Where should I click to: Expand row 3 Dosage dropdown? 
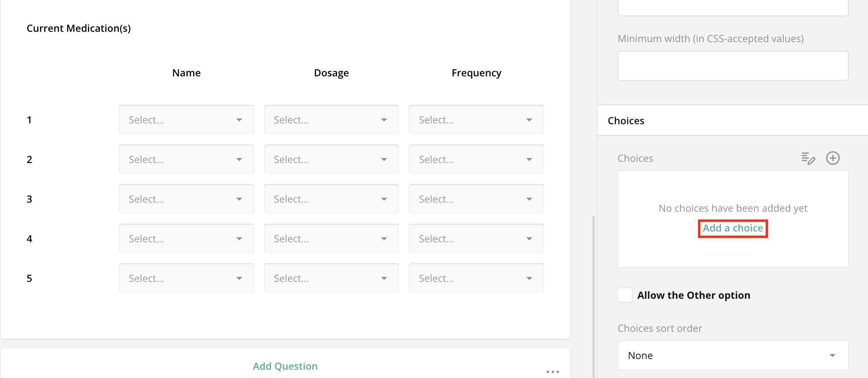[331, 199]
